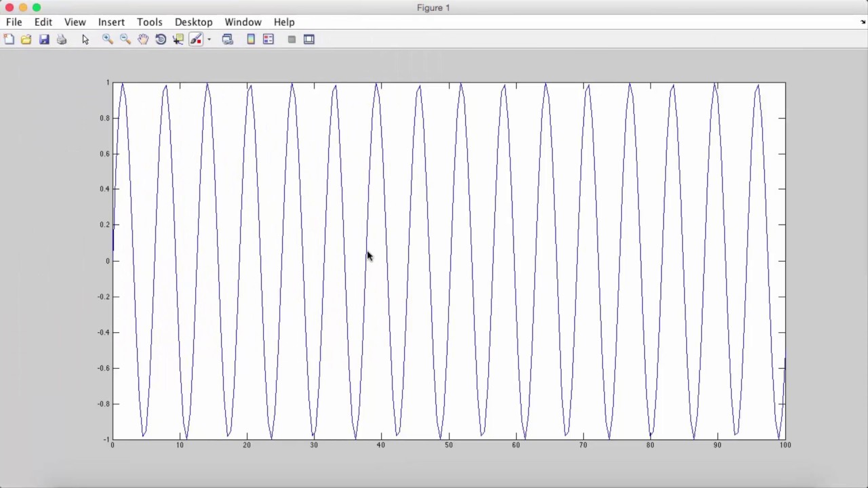Click the x-axis tick label 80
Viewport: 868px width, 488px height.
650,445
